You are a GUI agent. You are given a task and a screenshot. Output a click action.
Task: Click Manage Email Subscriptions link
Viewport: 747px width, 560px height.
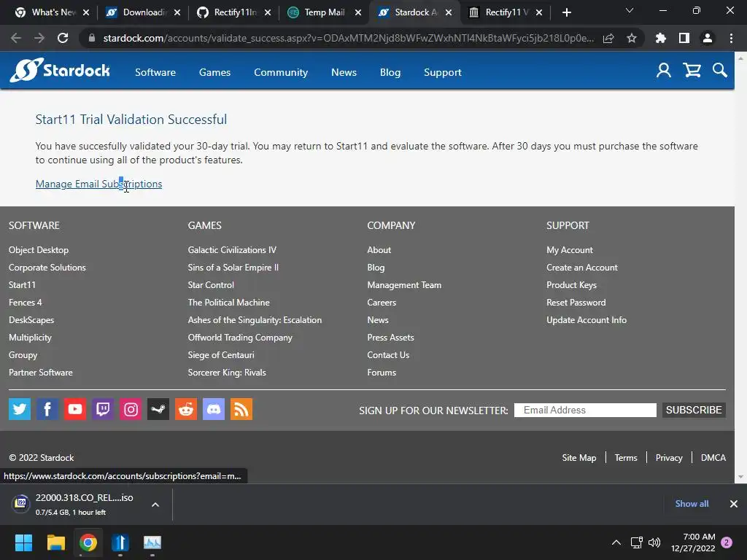point(98,184)
